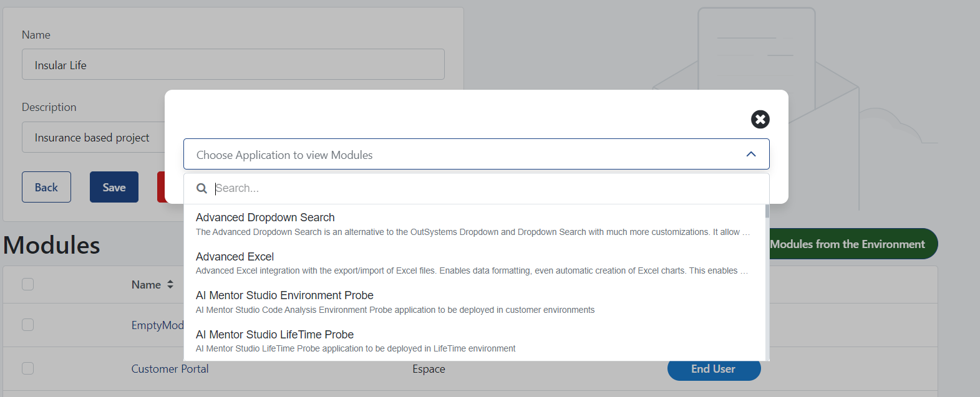The image size is (980, 397).
Task: Open the Customer Portal module link
Action: pyautogui.click(x=170, y=369)
